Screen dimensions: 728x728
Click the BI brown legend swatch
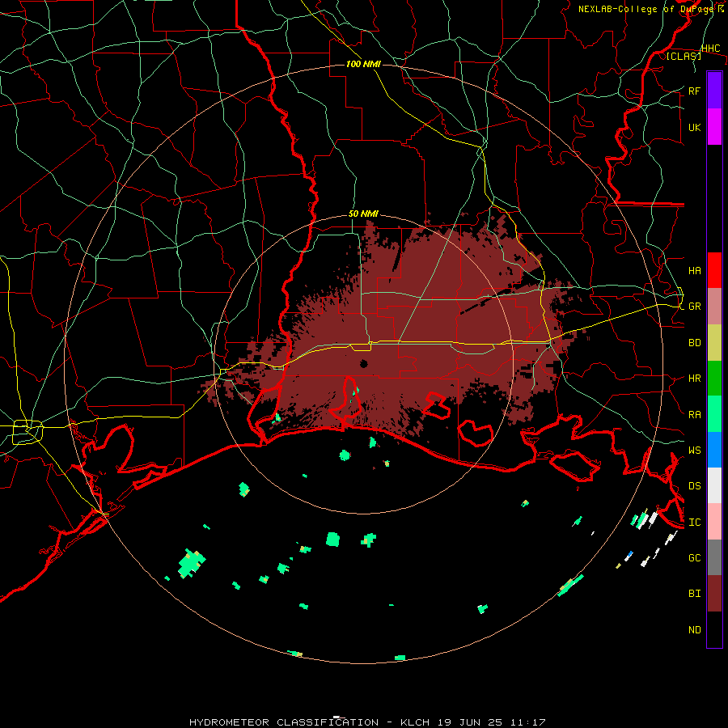[x=714, y=594]
